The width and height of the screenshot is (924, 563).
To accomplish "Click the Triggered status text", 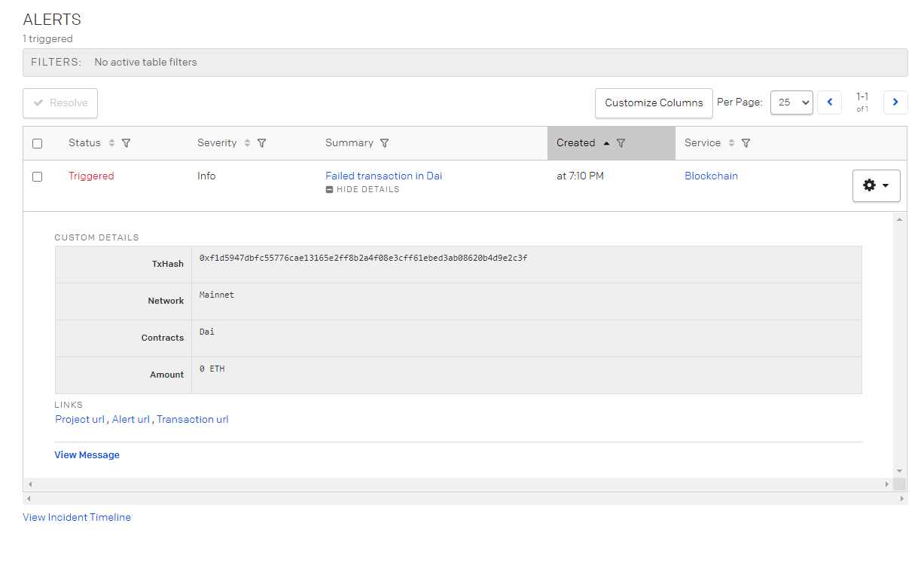I will point(91,176).
